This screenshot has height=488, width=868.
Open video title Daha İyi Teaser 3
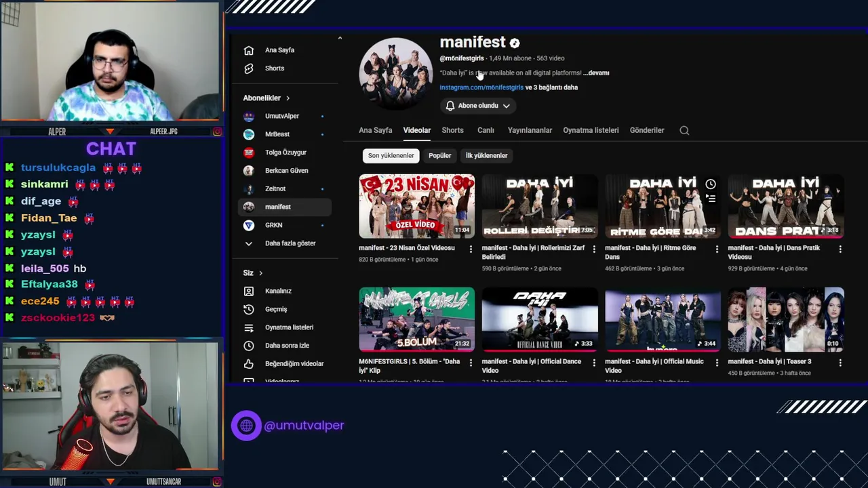[770, 362]
